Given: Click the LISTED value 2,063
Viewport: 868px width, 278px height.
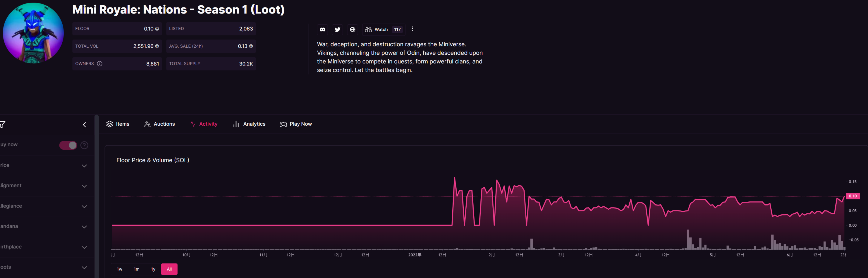Looking at the screenshot, I should tap(246, 29).
